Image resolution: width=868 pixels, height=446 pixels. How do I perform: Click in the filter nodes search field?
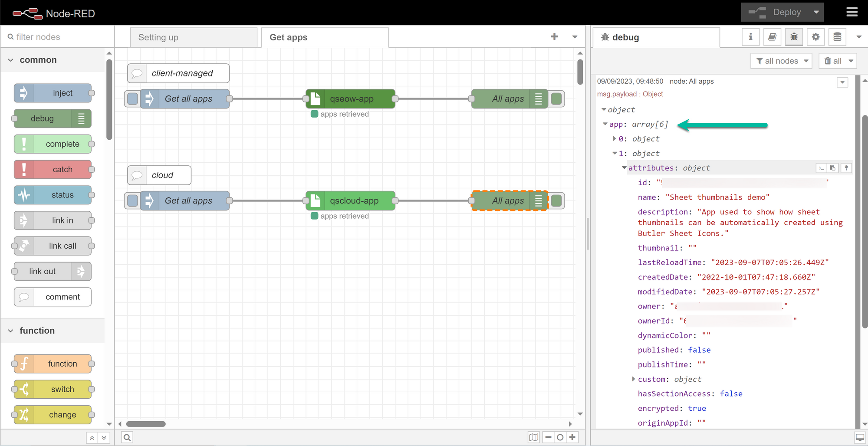tap(57, 37)
